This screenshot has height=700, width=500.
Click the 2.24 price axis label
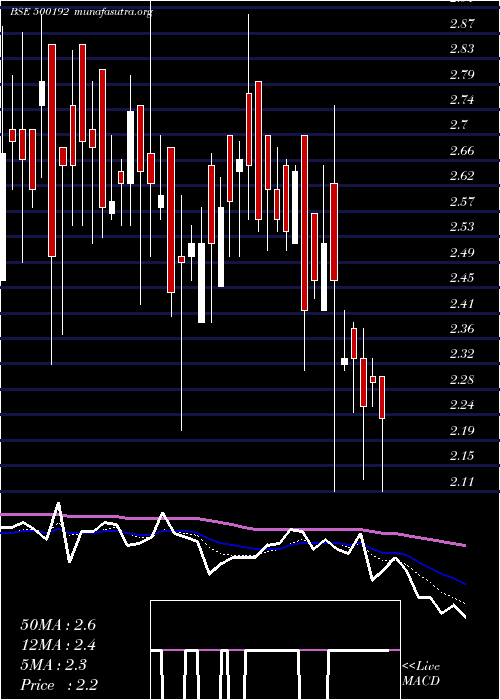[462, 405]
